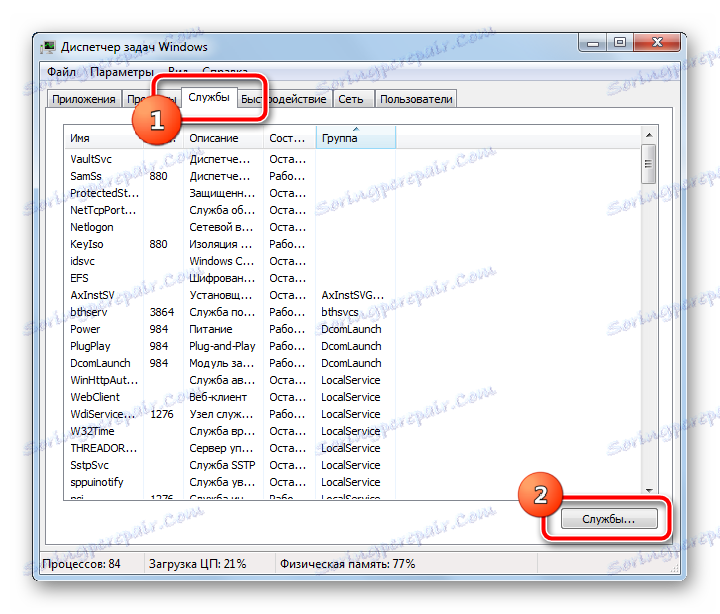The image size is (720, 614).
Task: Select the KeyIso service row
Action: pos(229,244)
